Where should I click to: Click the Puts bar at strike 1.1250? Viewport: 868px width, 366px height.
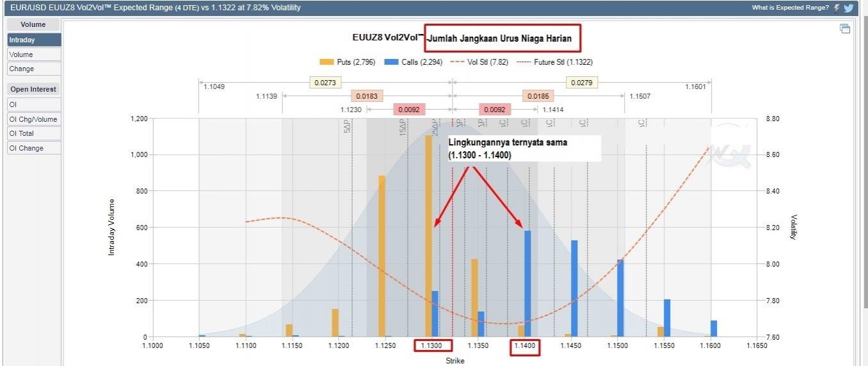click(x=382, y=256)
